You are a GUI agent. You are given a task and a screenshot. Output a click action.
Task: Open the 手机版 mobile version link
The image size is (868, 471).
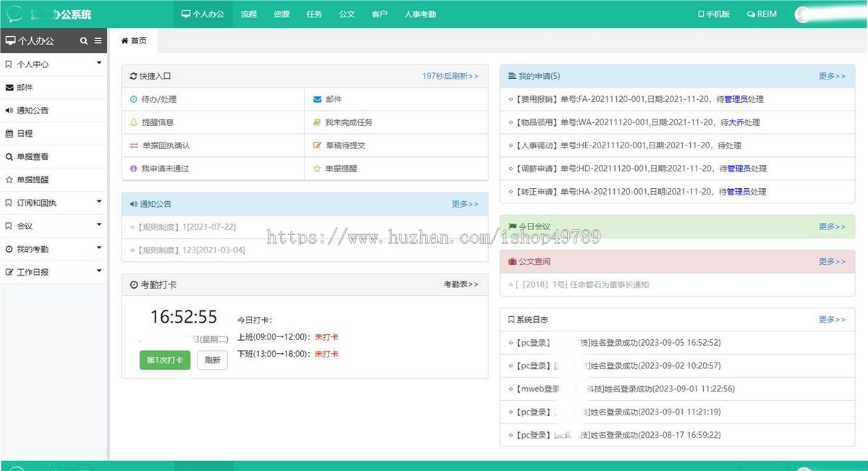point(713,14)
